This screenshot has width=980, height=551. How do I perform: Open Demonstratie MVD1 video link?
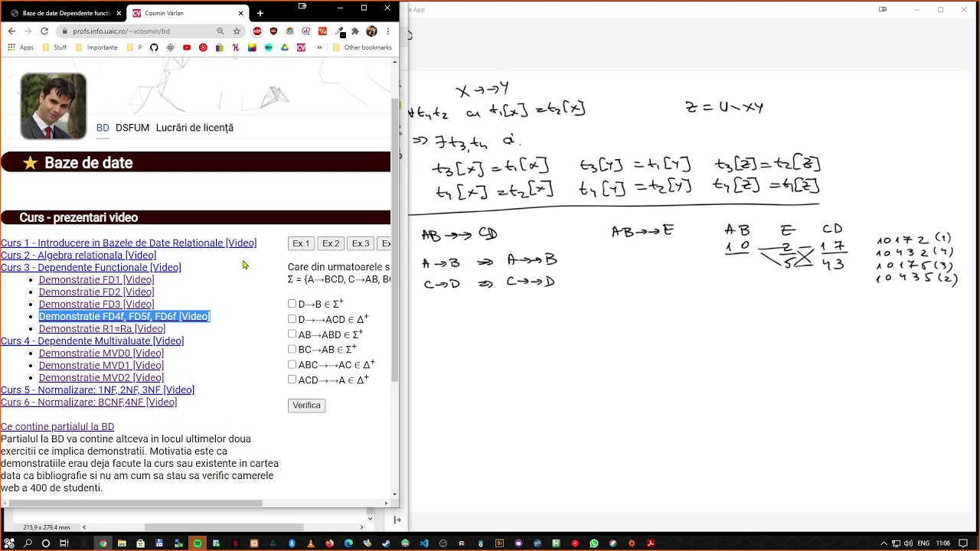tap(101, 365)
